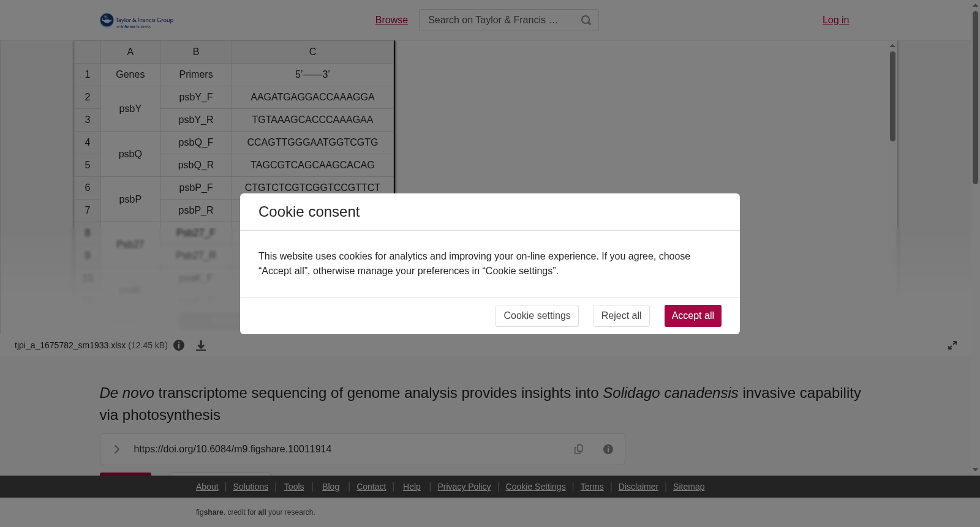Viewport: 980px width, 527px height.
Task: Click the file info icon beside the xlsx filename
Action: pyautogui.click(x=179, y=345)
